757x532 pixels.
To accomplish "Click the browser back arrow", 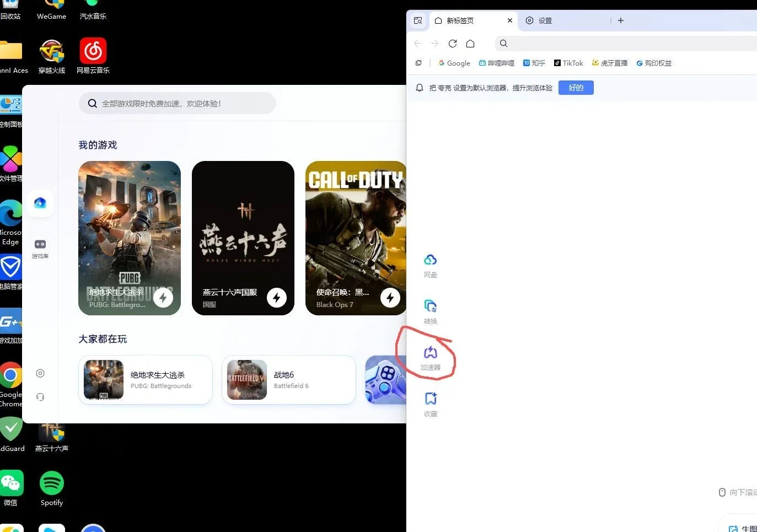I will 417,44.
